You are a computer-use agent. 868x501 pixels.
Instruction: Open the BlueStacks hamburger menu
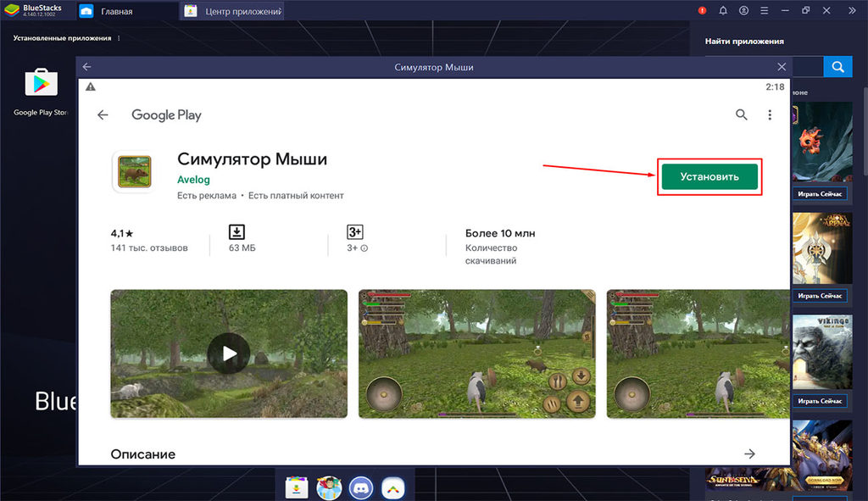click(764, 10)
